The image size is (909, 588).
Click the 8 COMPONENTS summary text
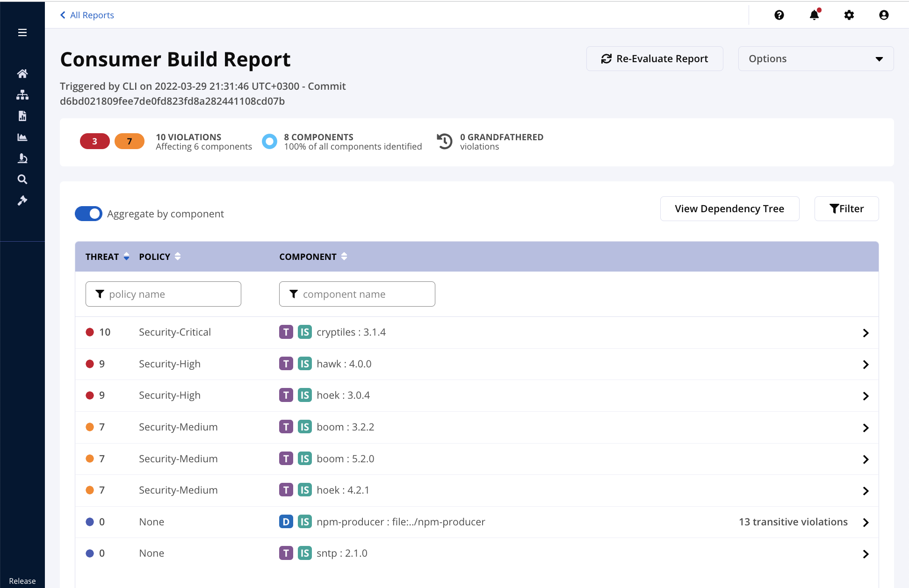pos(318,137)
